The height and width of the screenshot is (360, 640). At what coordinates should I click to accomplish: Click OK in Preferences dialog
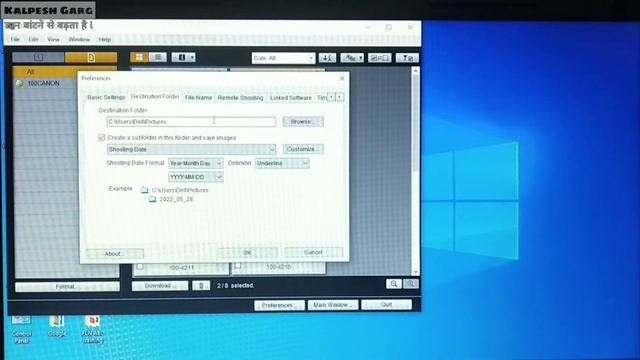coord(247,253)
